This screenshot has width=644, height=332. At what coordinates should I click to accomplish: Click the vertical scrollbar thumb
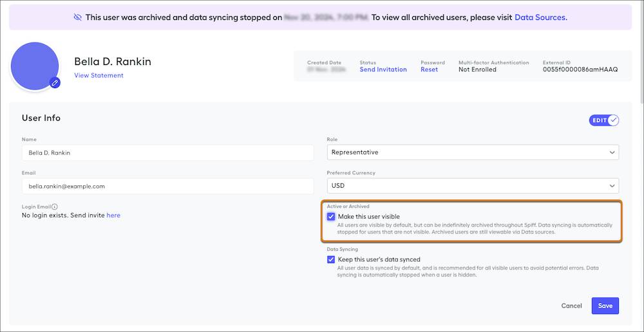tap(641, 53)
